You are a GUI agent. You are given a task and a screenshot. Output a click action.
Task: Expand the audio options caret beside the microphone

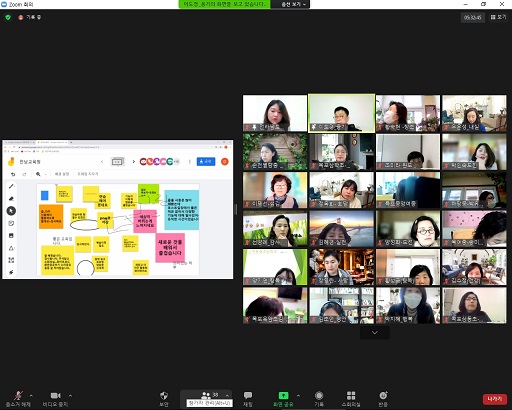(x=31, y=396)
